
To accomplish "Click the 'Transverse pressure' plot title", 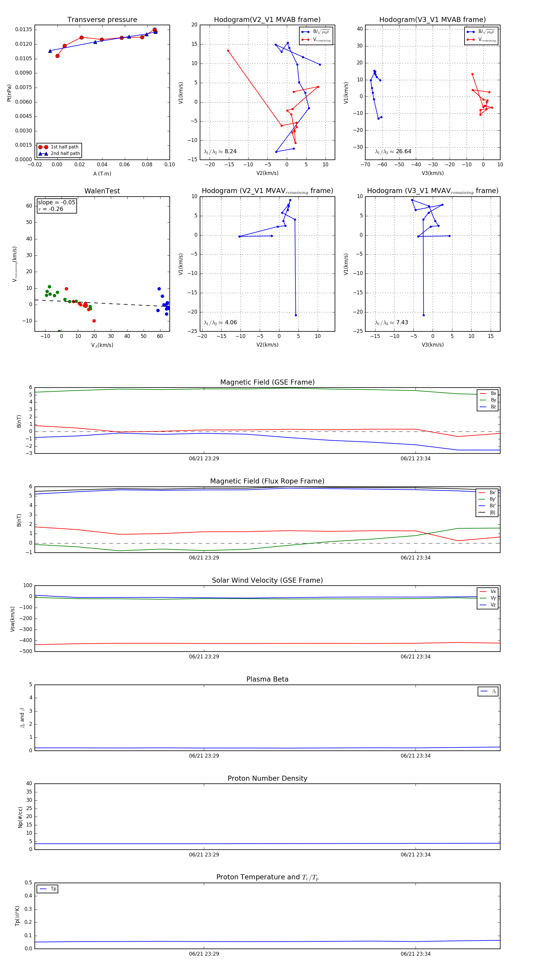I will pyautogui.click(x=102, y=20).
